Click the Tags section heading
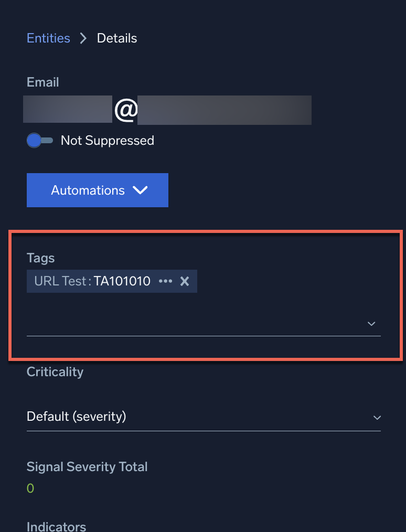The image size is (406, 532). click(40, 258)
